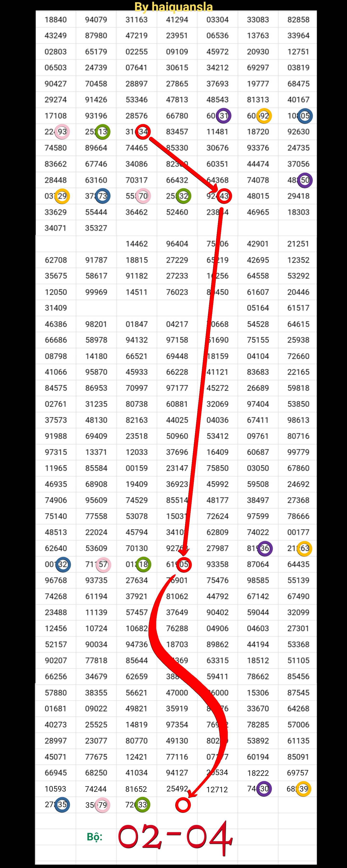Image resolution: width=347 pixels, height=868 pixels.
Task: Select the pink circled number 93
Action: 62,132
